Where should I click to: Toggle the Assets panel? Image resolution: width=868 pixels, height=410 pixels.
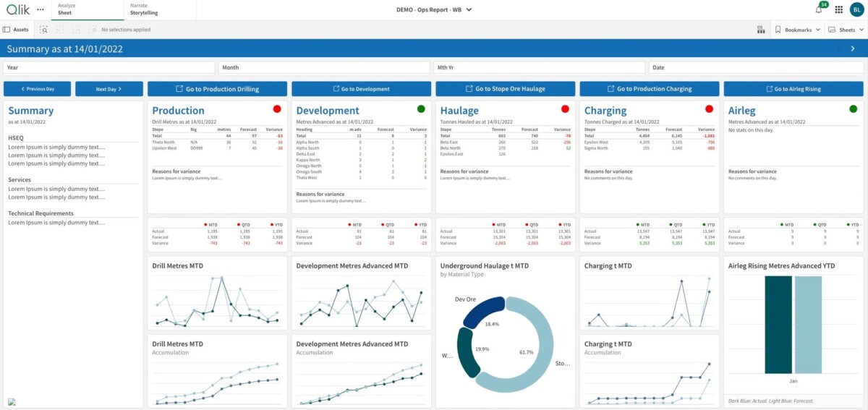16,30
